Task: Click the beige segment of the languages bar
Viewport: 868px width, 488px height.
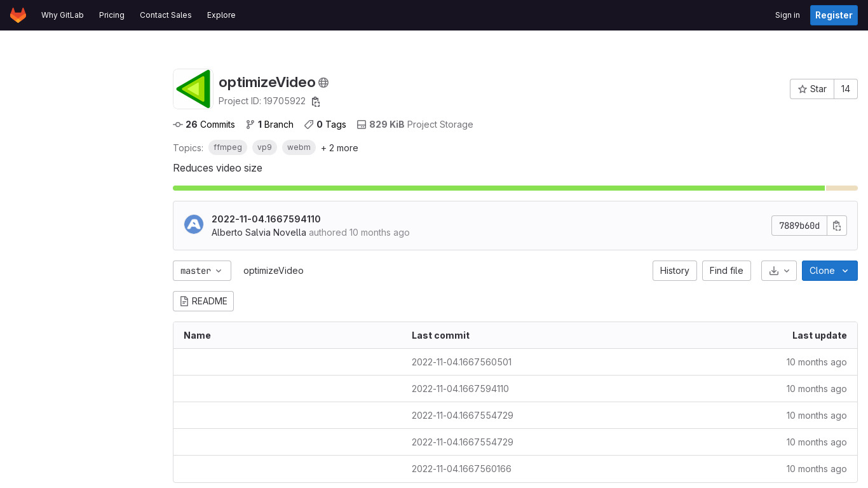Action: coord(841,188)
